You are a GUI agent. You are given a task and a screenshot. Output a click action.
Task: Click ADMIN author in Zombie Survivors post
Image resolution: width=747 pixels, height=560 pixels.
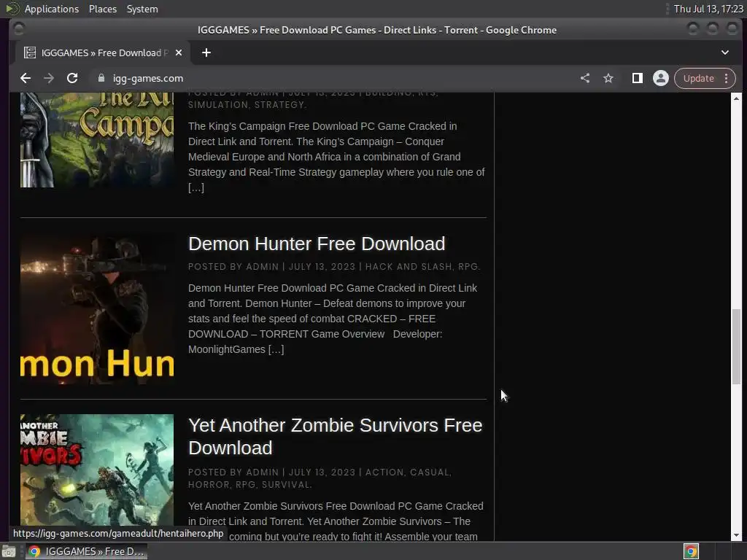point(263,472)
